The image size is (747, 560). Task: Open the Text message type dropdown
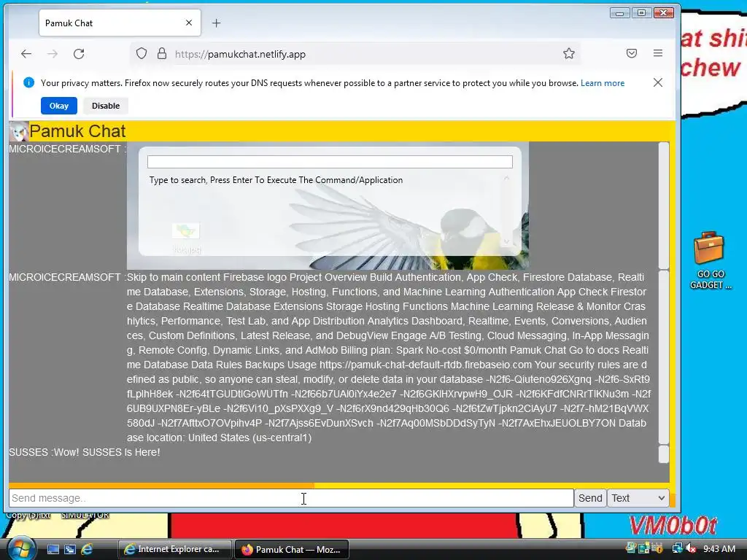(x=638, y=498)
